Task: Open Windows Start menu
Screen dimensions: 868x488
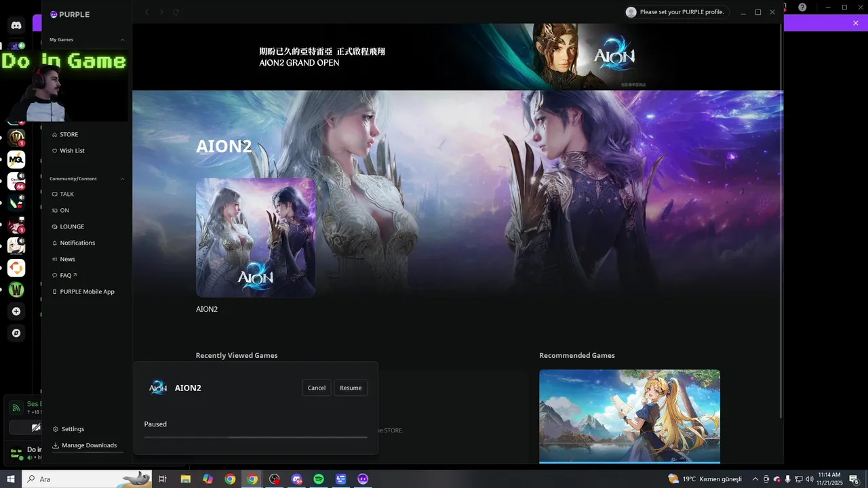Action: (x=11, y=479)
